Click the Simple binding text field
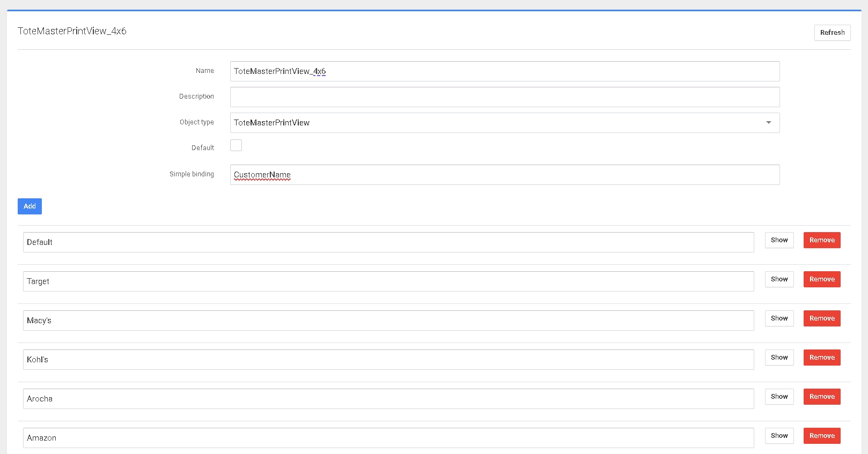The image size is (868, 454). click(504, 175)
